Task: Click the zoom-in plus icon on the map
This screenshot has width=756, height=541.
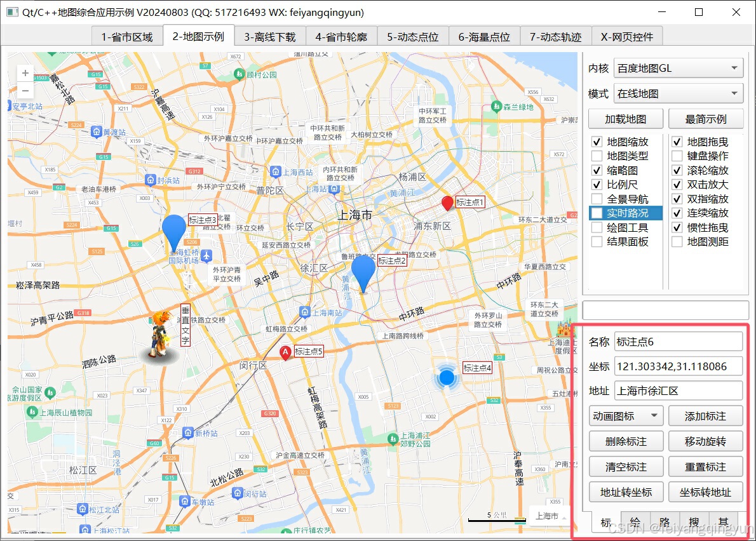Action: (x=25, y=72)
